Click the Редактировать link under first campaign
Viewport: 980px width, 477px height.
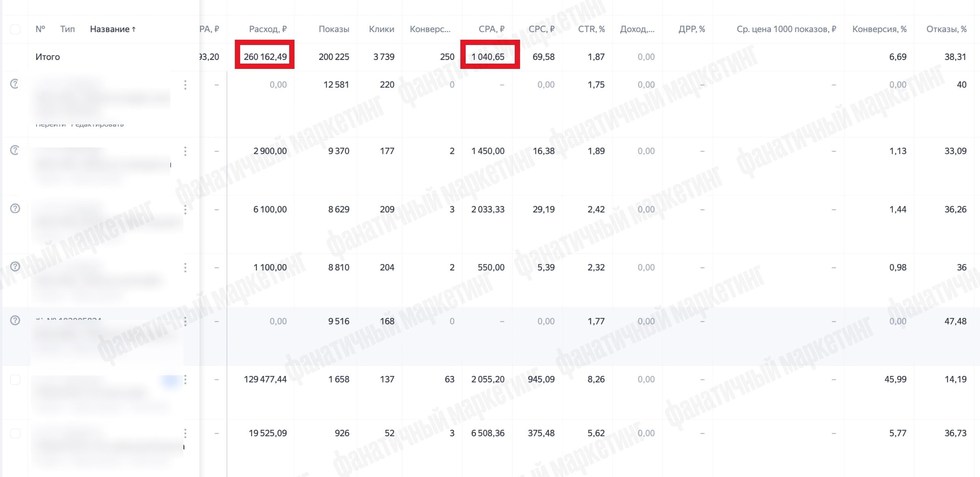(x=97, y=124)
